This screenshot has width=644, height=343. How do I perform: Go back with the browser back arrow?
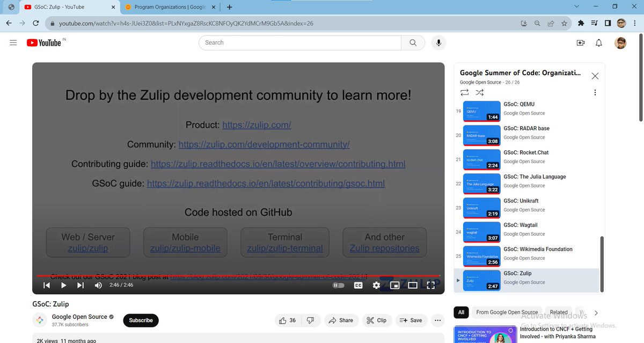point(9,24)
